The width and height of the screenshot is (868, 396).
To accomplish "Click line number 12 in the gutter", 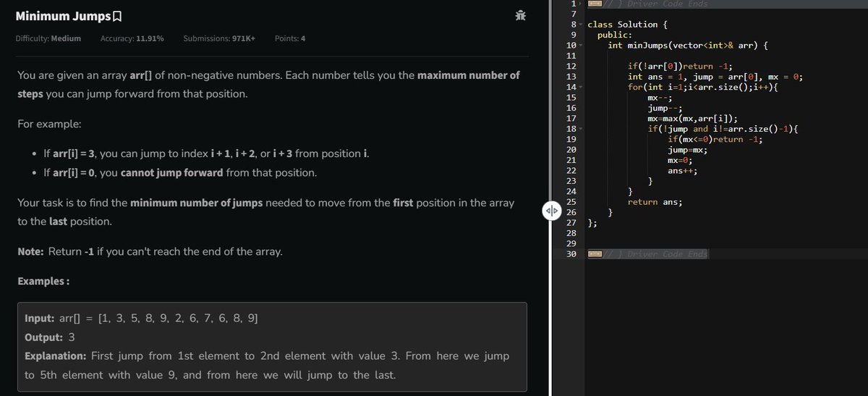I will 571,67.
